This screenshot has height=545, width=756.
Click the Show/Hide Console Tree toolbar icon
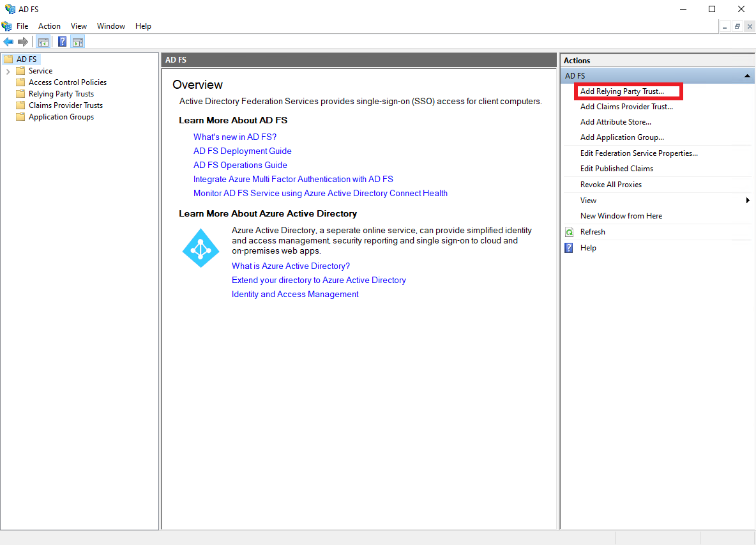pos(43,42)
